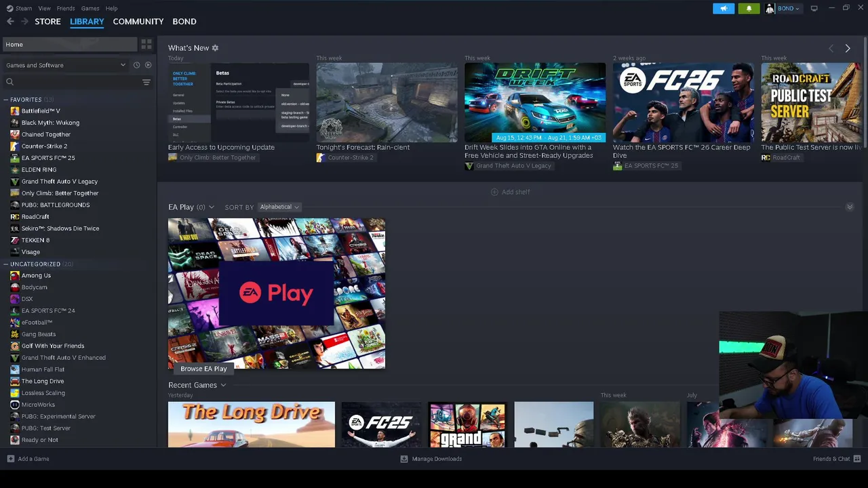Click the EA Play banner image

coord(277,293)
